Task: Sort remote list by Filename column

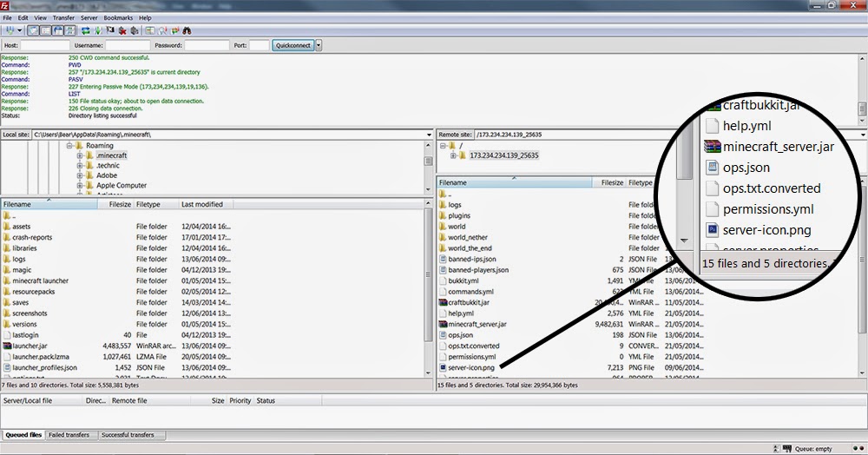Action: pos(514,182)
